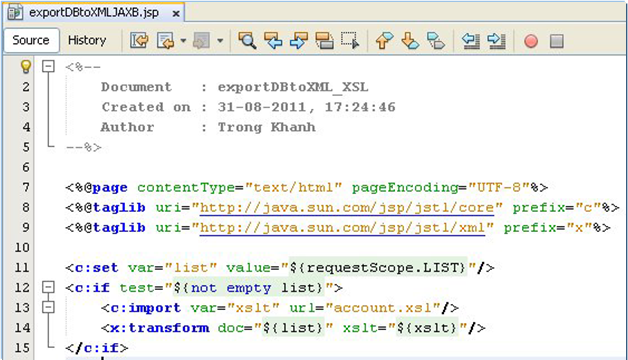
Task: Click the text 'Trong Khanh'
Action: tap(267, 127)
